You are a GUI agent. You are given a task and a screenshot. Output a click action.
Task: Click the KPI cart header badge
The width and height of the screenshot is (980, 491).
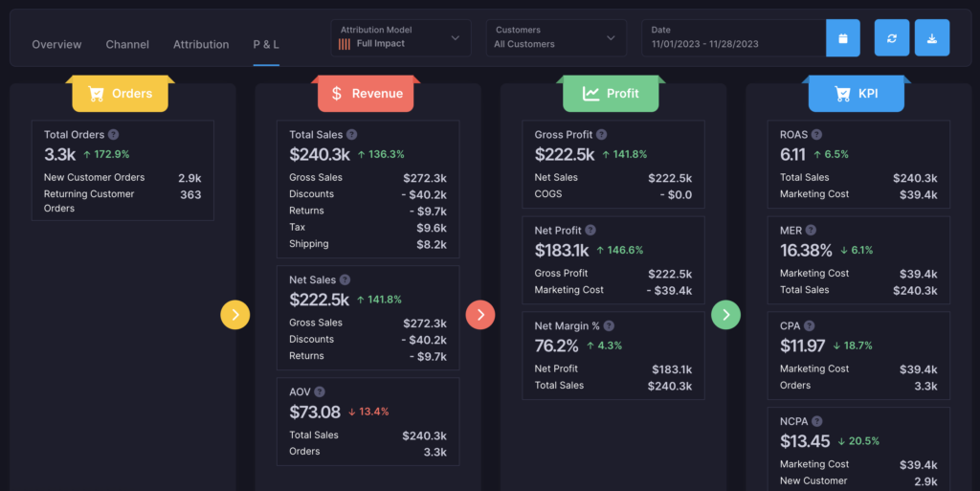tap(857, 94)
